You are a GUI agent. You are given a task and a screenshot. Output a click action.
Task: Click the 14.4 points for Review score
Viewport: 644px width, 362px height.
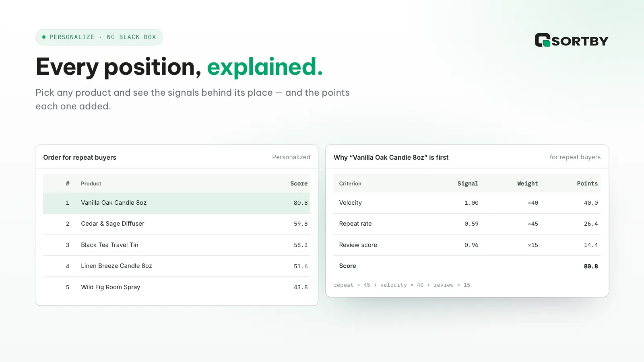[591, 245]
